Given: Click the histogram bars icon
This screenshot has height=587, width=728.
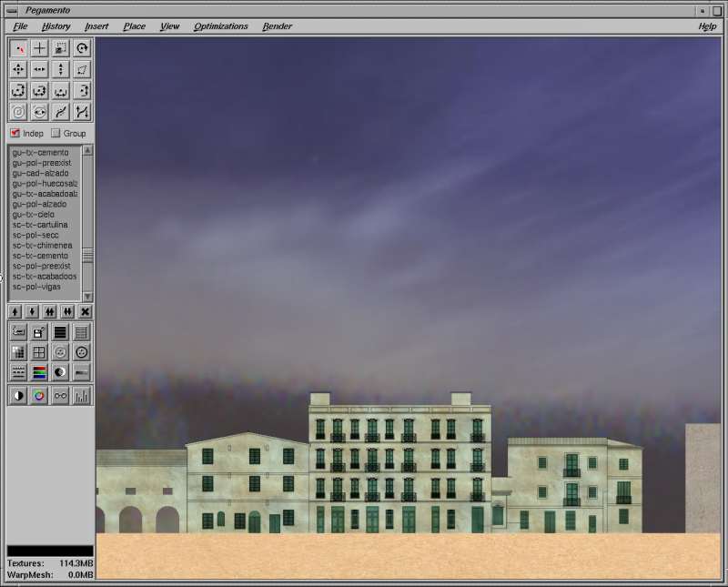Looking at the screenshot, I should [x=82, y=396].
